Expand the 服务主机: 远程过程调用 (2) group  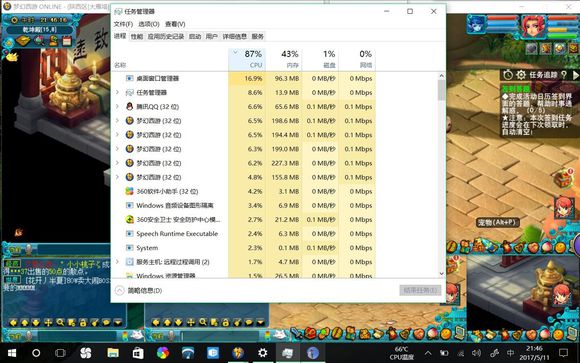click(x=117, y=262)
